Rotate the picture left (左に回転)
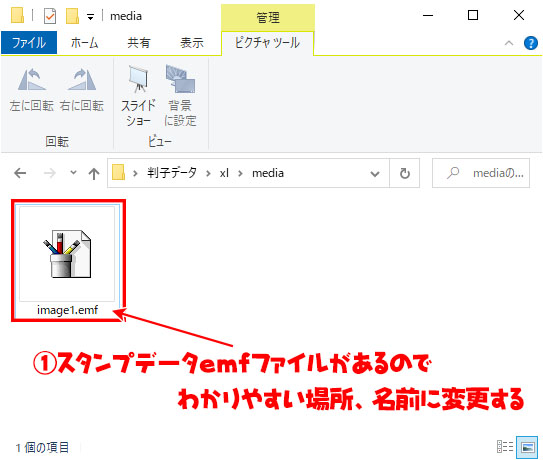543x460 pixels. [32, 89]
